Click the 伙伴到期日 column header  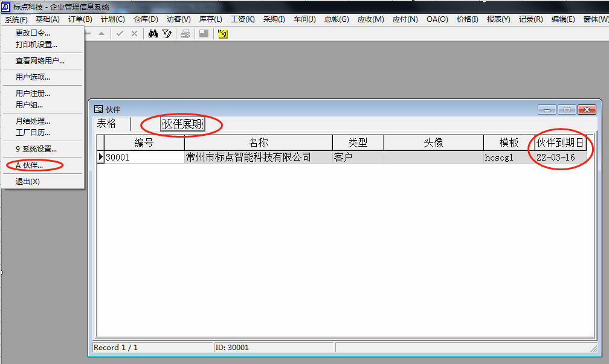pyautogui.click(x=560, y=143)
